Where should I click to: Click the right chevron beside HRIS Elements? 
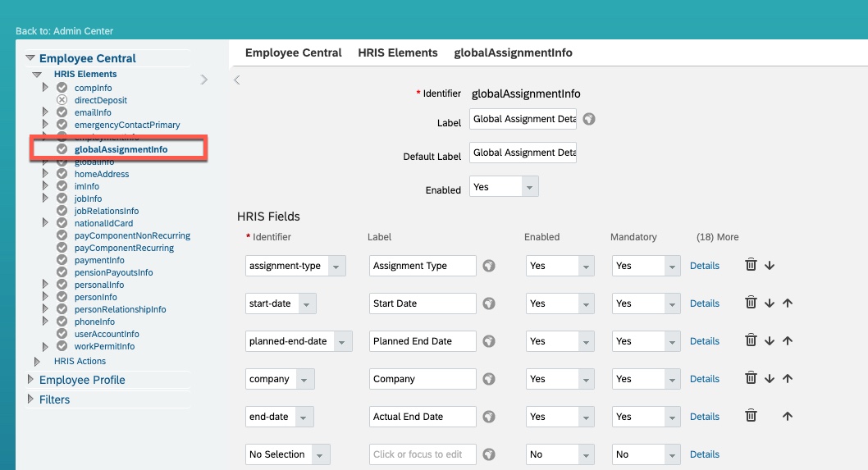pyautogui.click(x=203, y=80)
